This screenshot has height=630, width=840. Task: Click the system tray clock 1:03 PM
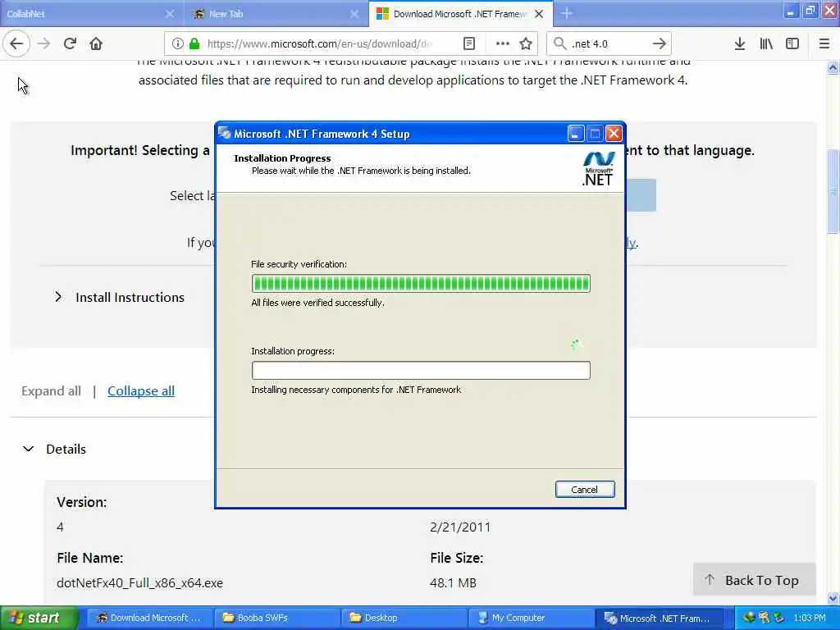(810, 619)
